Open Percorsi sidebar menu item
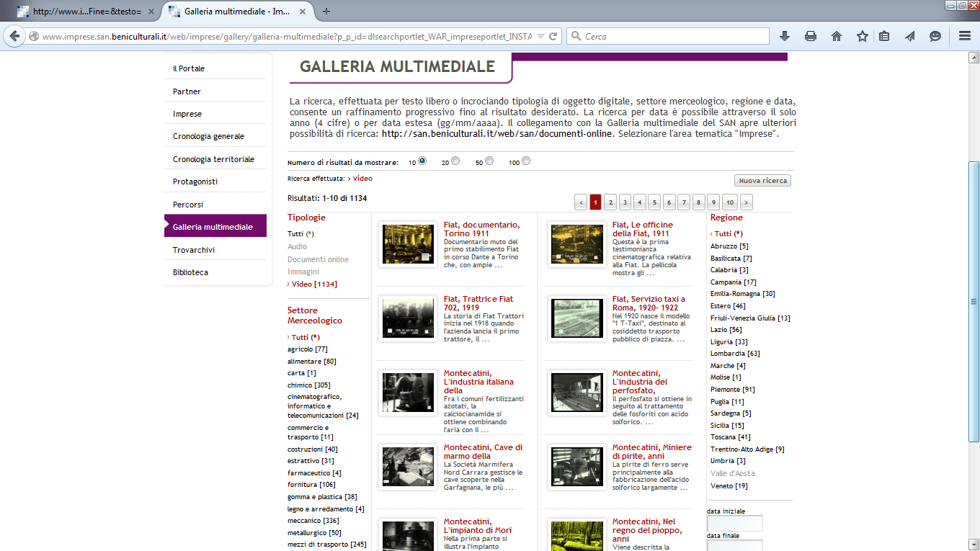980x551 pixels. coord(188,205)
